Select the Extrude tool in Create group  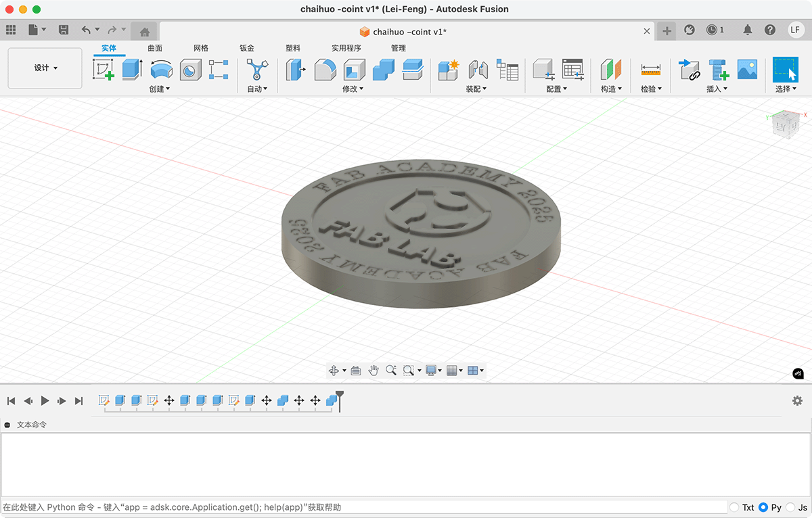coord(133,70)
